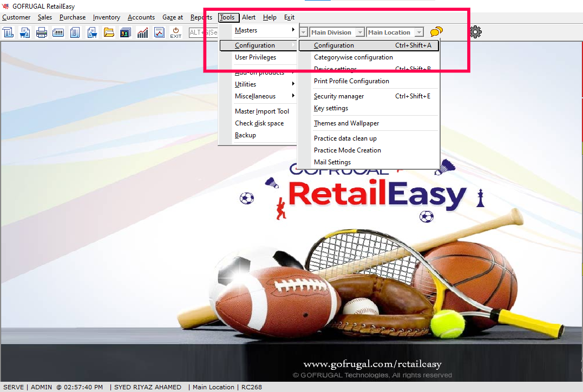Click the SERVE entry in status bar
This screenshot has height=392, width=583.
click(14, 387)
